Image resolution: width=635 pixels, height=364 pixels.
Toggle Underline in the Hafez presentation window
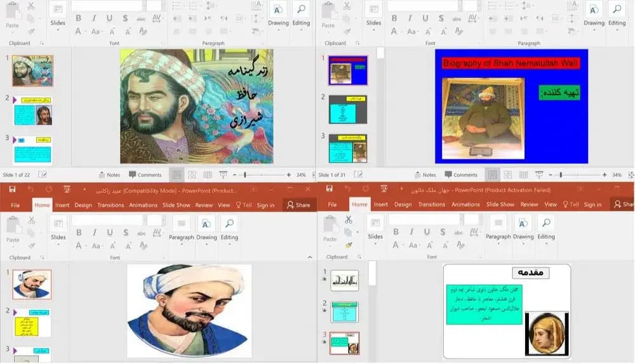tap(109, 18)
